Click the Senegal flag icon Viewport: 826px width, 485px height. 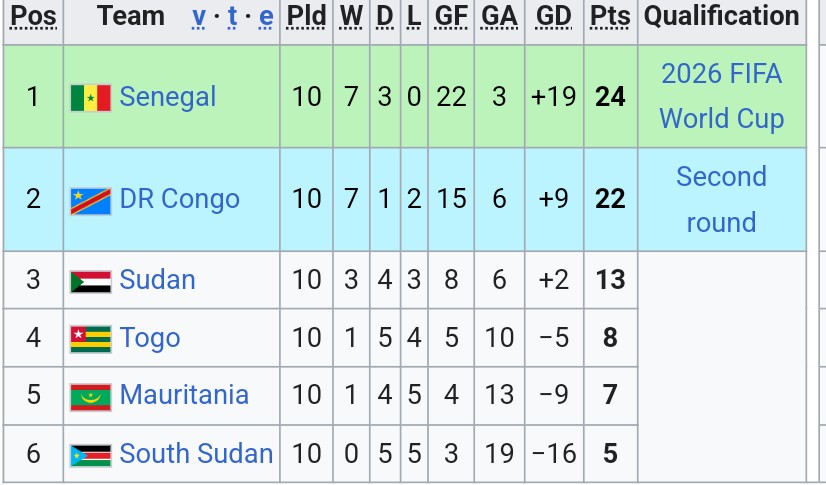click(90, 98)
